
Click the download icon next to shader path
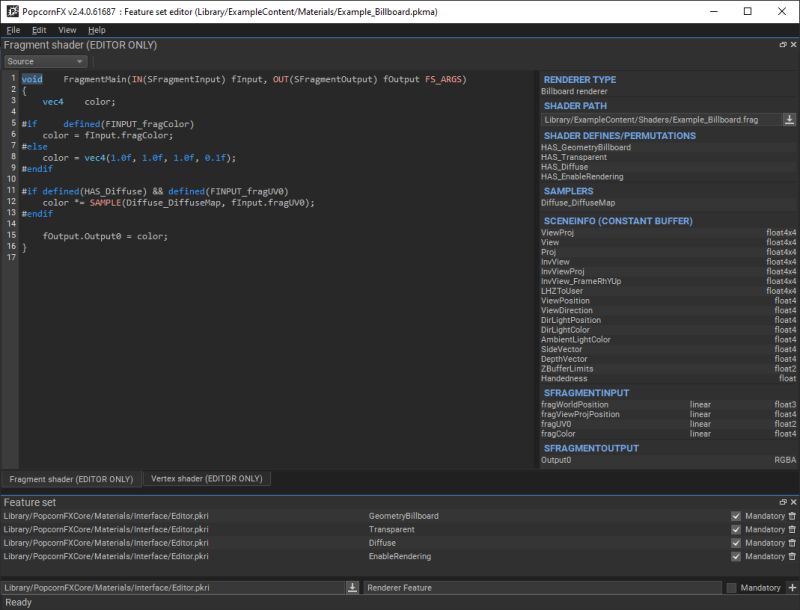[789, 119]
